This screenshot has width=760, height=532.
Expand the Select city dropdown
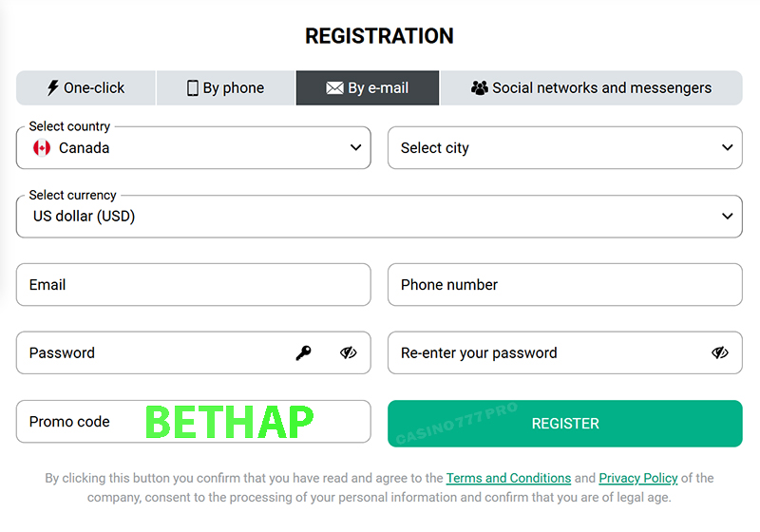(727, 148)
